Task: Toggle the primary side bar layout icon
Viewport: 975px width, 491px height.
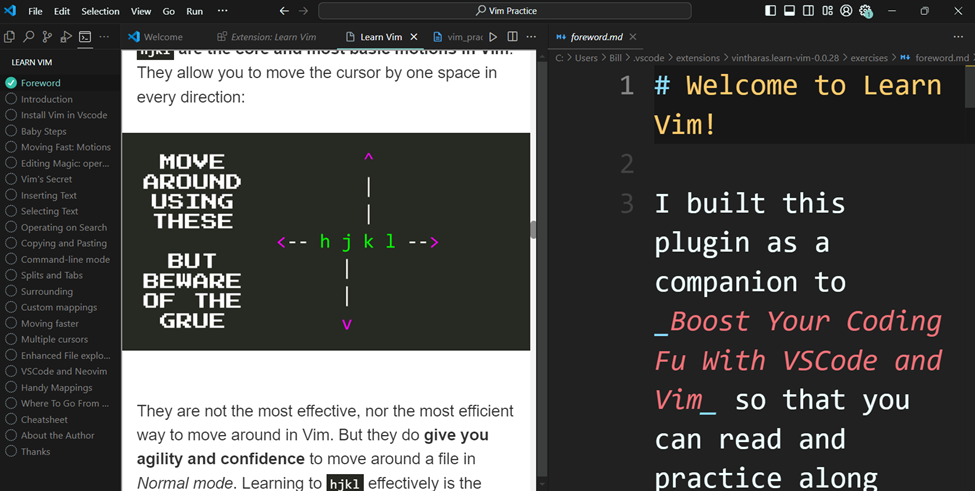Action: pyautogui.click(x=770, y=11)
